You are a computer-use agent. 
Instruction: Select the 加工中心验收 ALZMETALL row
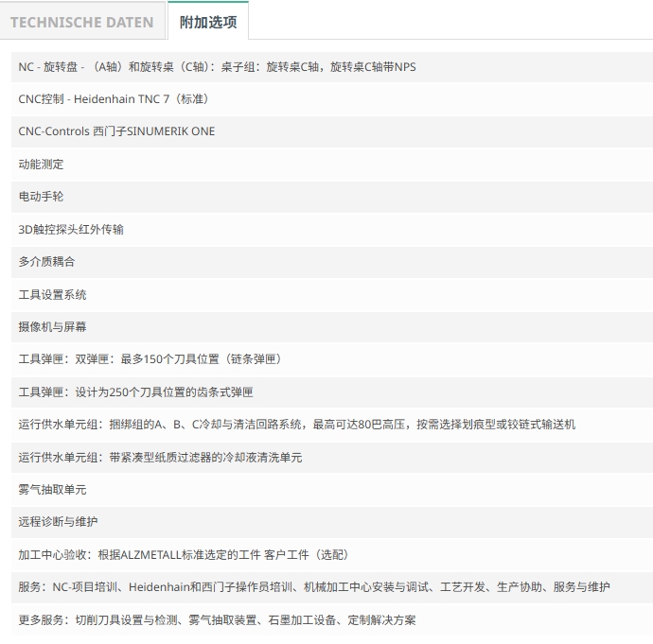332,555
